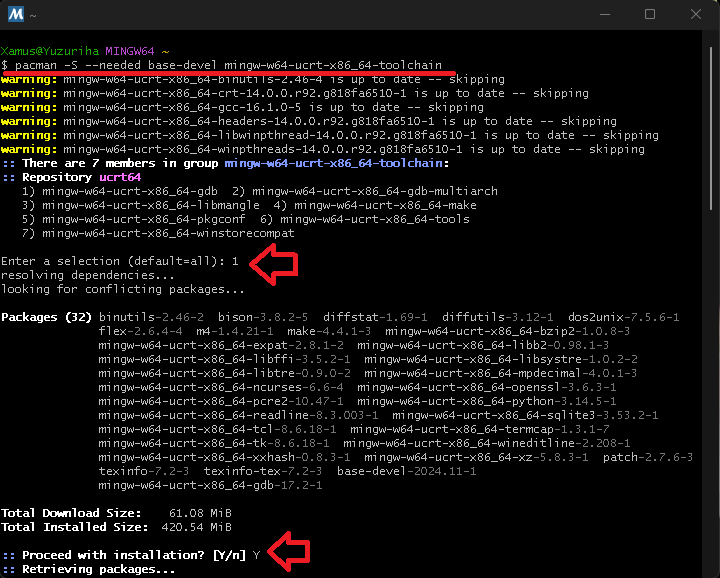Click option 3) libmangle
The image size is (720, 578).
(x=141, y=205)
